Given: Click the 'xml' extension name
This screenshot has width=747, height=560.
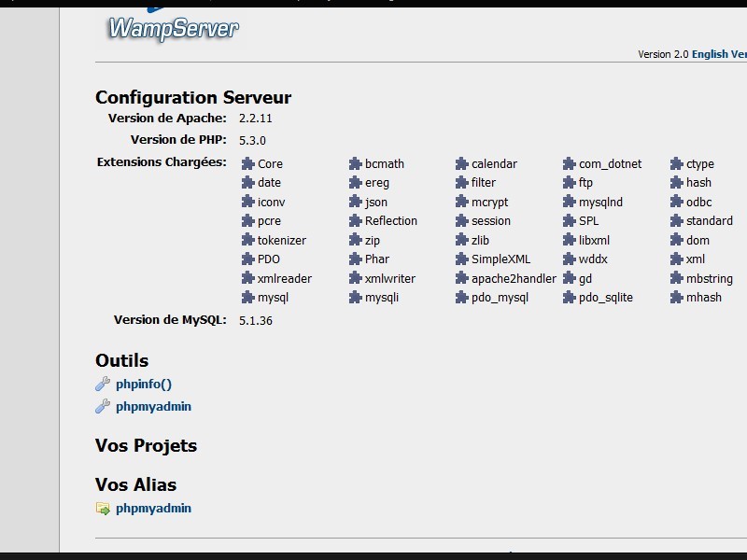Looking at the screenshot, I should [696, 259].
